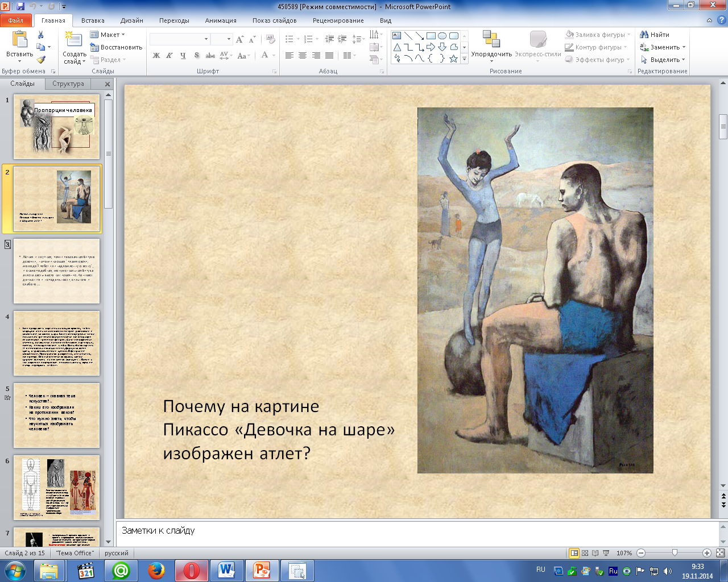Click the Экспресс-стили icon

click(538, 39)
